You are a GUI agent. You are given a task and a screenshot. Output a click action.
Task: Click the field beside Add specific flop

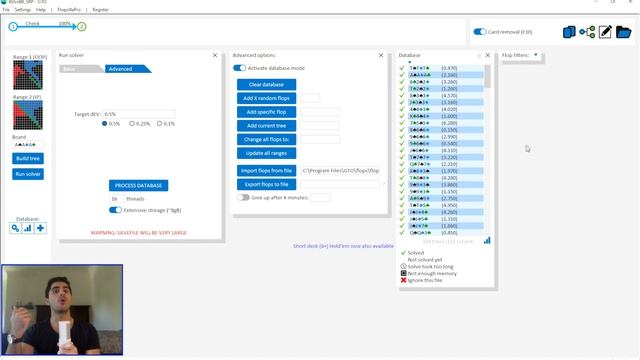click(320, 112)
